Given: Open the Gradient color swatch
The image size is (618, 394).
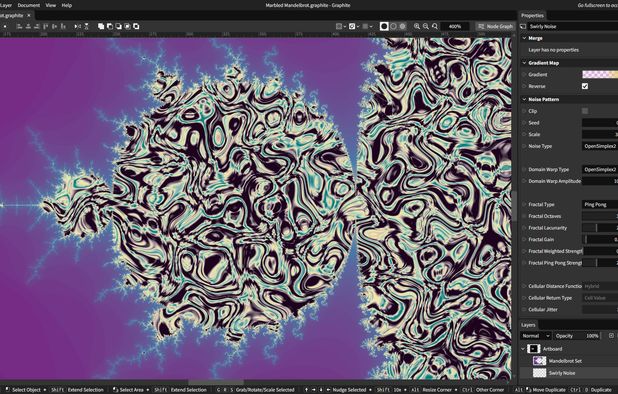Looking at the screenshot, I should coord(600,74).
